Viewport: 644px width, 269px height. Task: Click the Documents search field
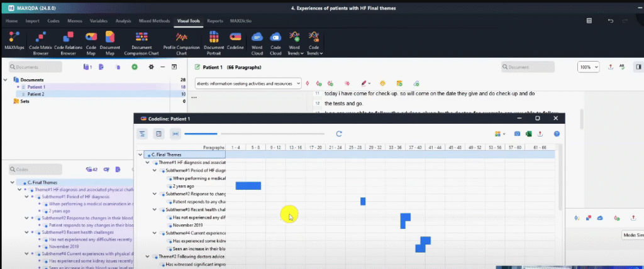(36, 67)
